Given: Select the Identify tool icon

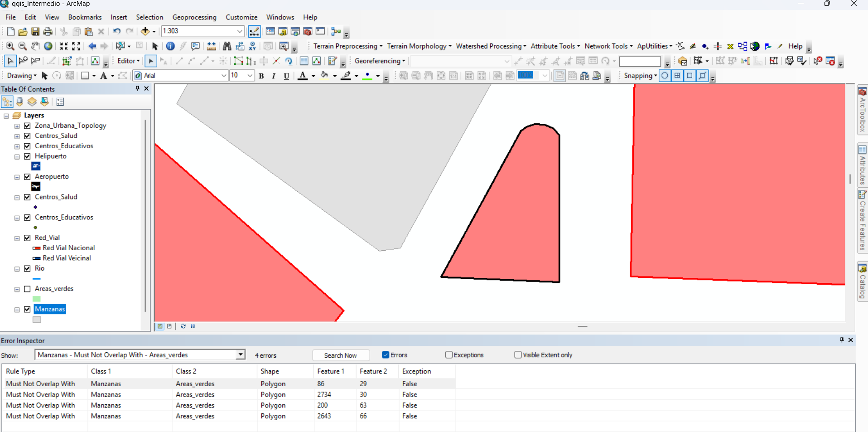Looking at the screenshot, I should click(x=170, y=46).
